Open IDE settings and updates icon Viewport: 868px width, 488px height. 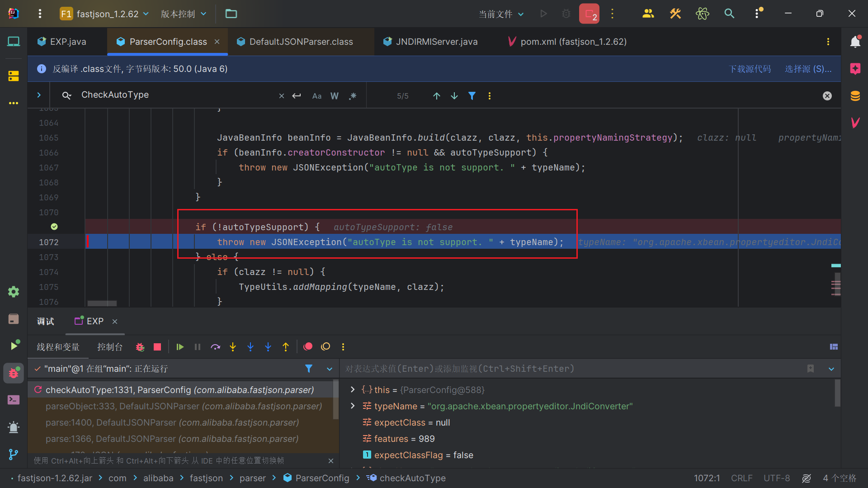click(758, 14)
